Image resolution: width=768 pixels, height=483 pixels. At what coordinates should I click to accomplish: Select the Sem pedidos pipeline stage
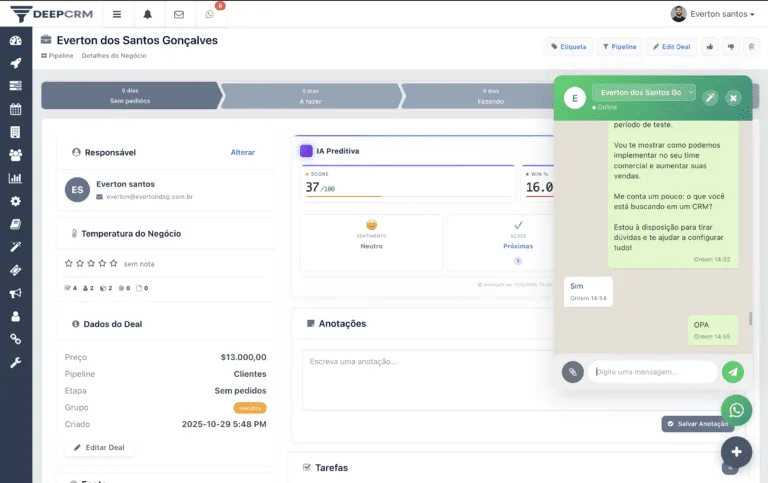130,96
